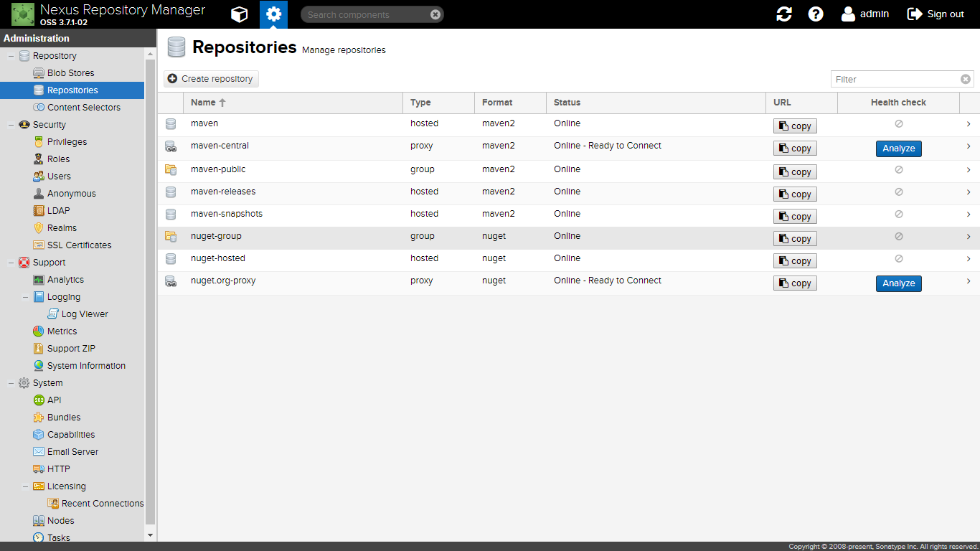Collapse the System tree section
The height and width of the screenshot is (551, 980).
(x=10, y=382)
